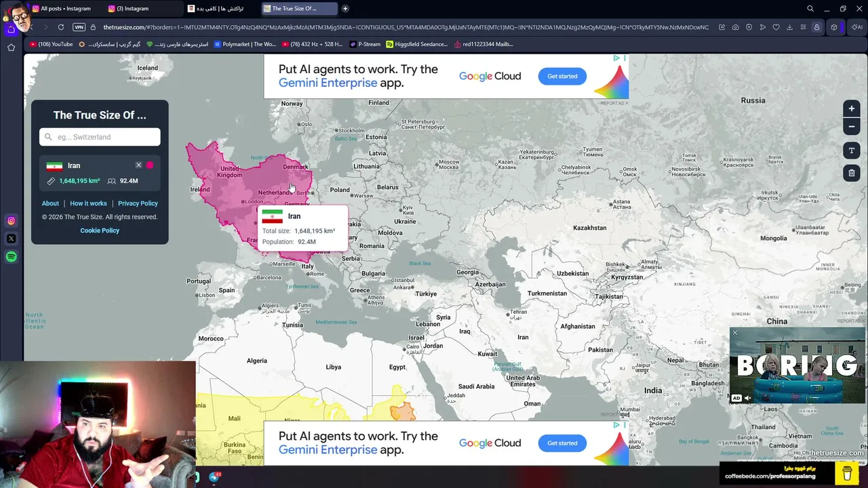Viewport: 868px width, 488px height.
Task: Click the ruler icon beside Iran's area
Action: tap(51, 181)
